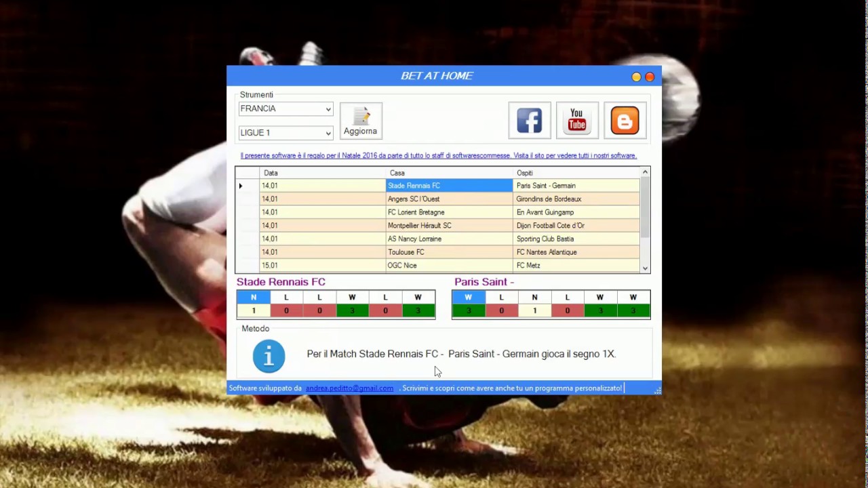Select the Stade Rennais FC home cell
Viewport: 868px width, 488px height.
pos(450,186)
